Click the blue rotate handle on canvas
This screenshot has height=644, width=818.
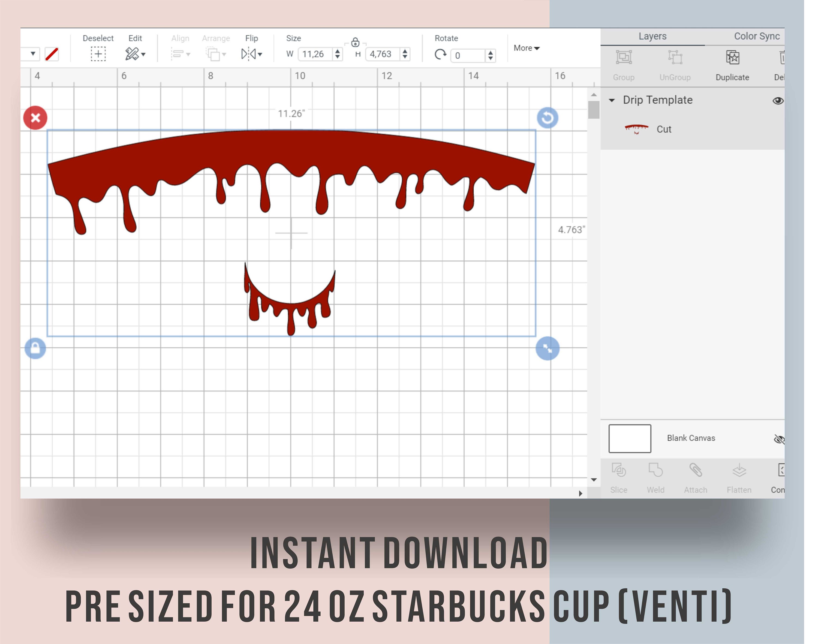point(548,118)
